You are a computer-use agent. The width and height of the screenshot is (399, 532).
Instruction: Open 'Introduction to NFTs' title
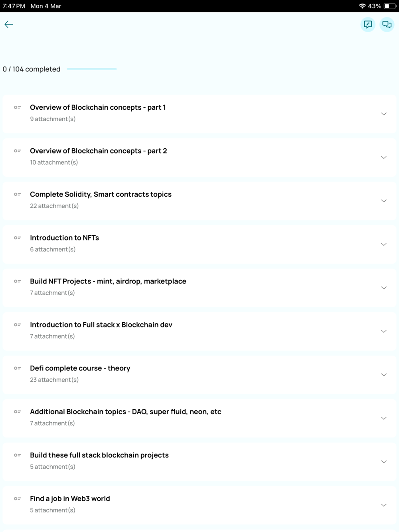(x=64, y=238)
